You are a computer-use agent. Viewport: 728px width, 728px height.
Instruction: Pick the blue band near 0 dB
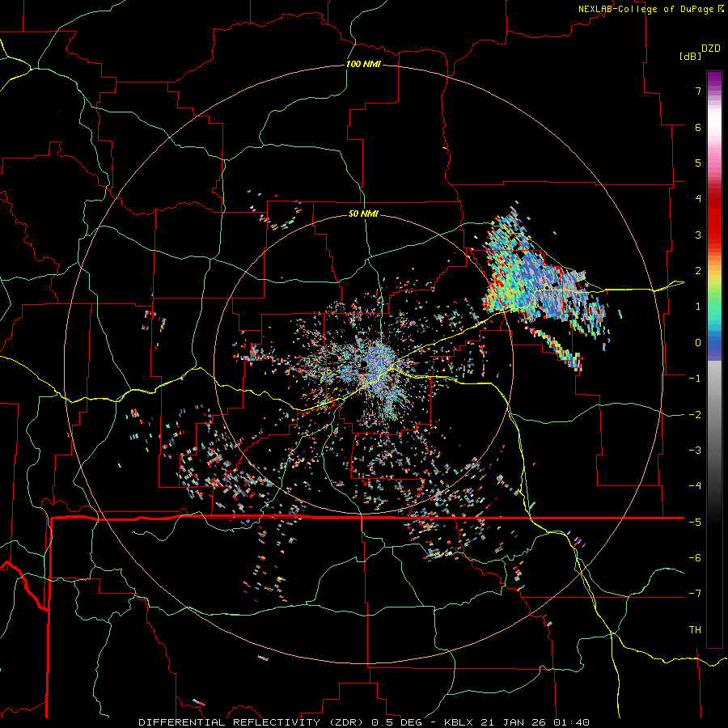coord(714,346)
